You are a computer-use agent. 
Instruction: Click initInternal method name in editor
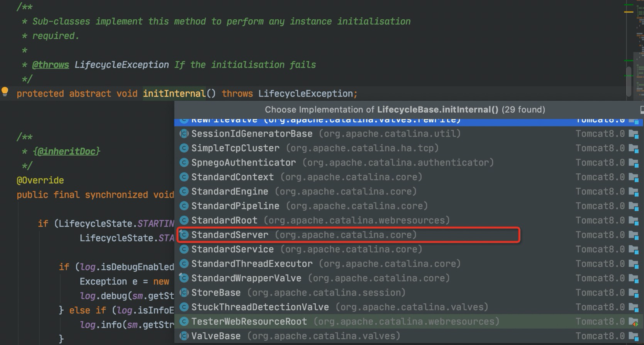coord(175,94)
